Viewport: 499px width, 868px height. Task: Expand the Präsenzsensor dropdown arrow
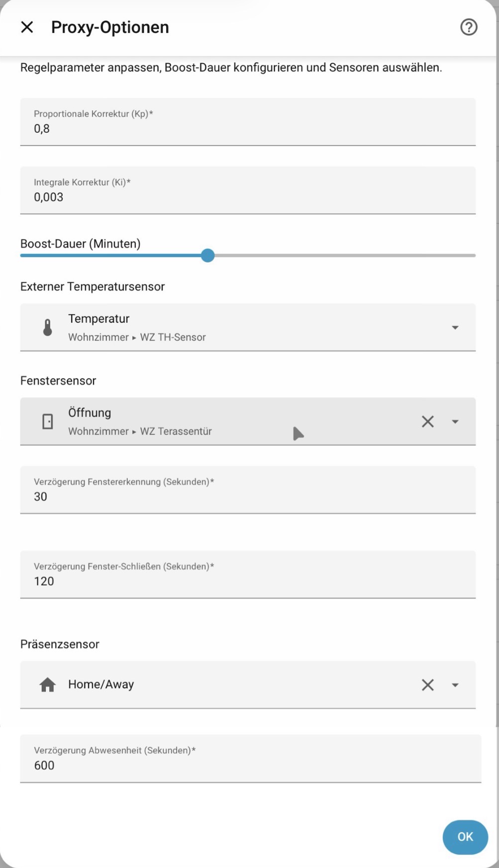click(455, 685)
